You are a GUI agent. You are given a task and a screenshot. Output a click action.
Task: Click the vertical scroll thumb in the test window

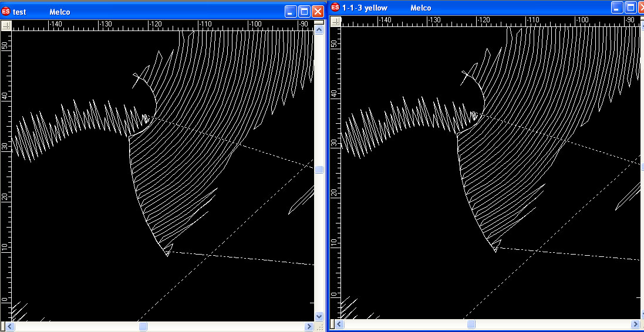(x=319, y=170)
